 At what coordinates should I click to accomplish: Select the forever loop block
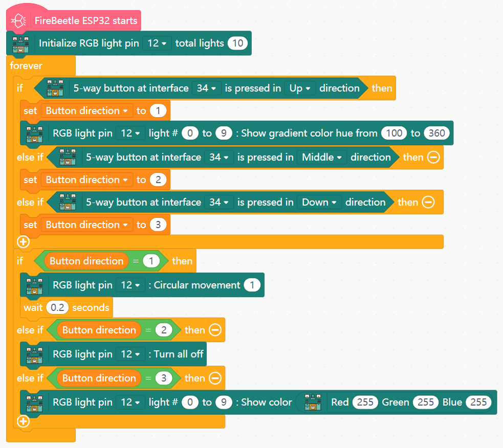(x=26, y=66)
